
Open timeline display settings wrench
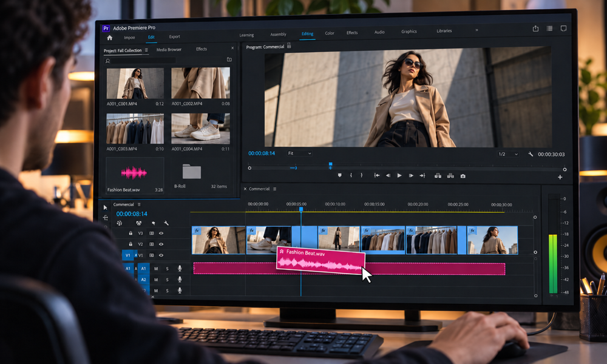point(166,223)
